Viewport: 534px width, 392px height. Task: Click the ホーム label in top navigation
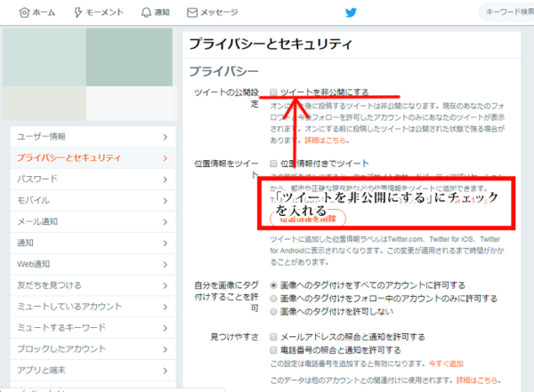pos(44,12)
